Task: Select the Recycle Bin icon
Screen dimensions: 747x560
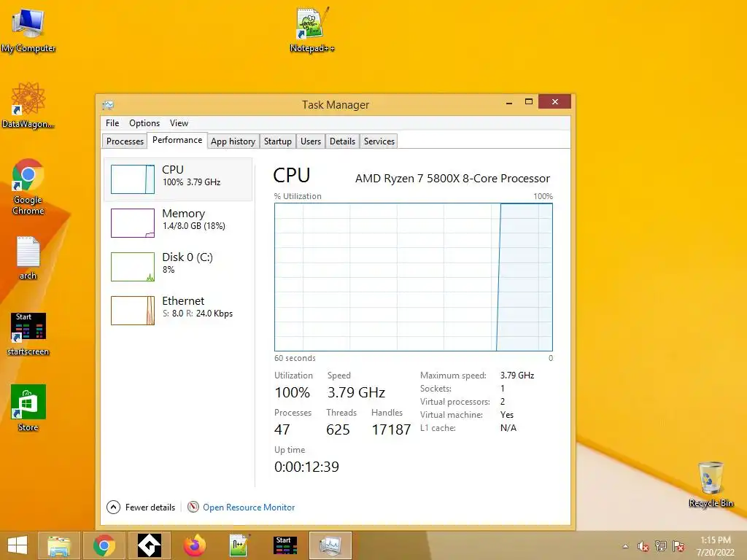Action: (711, 484)
